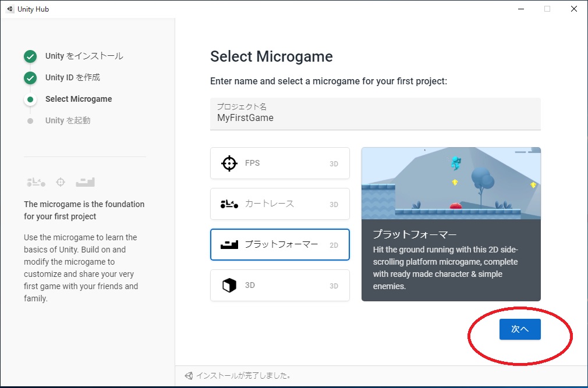Open the Select Microgame step
The height and width of the screenshot is (388, 588).
click(x=79, y=99)
